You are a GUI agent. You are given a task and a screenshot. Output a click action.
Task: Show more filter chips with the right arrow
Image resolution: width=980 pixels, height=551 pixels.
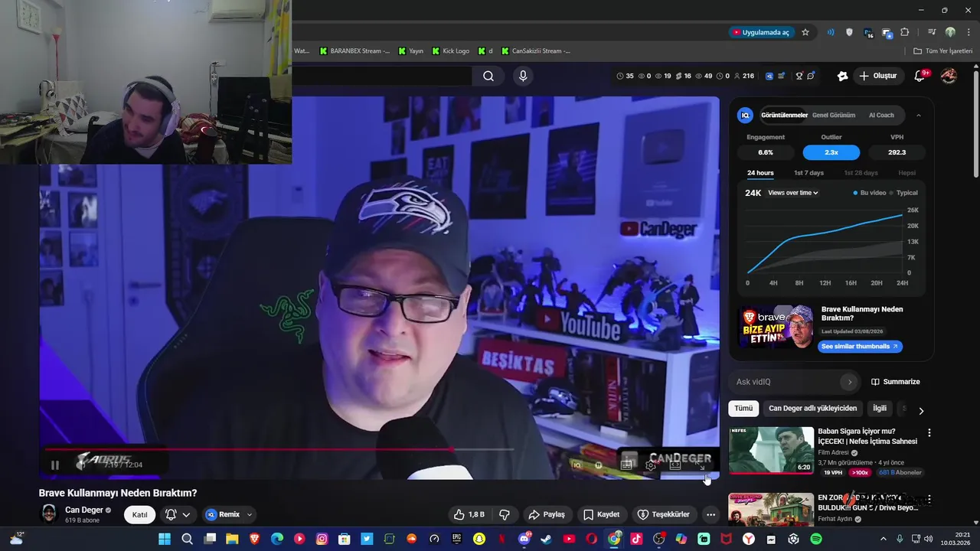click(921, 411)
